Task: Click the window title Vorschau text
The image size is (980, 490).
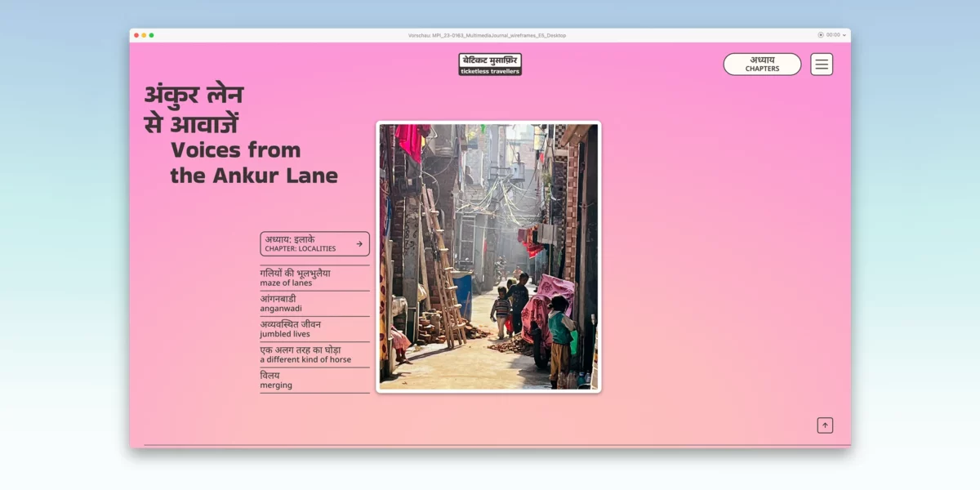Action: click(487, 35)
